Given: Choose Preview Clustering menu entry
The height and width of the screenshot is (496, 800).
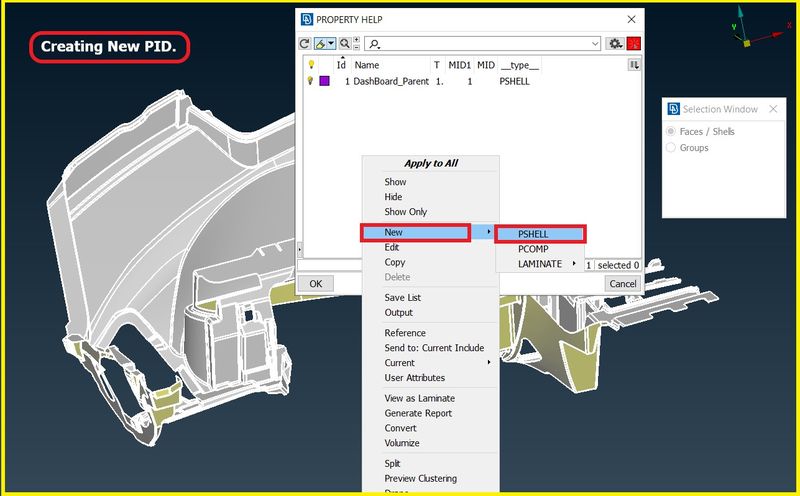Looking at the screenshot, I should [420, 478].
